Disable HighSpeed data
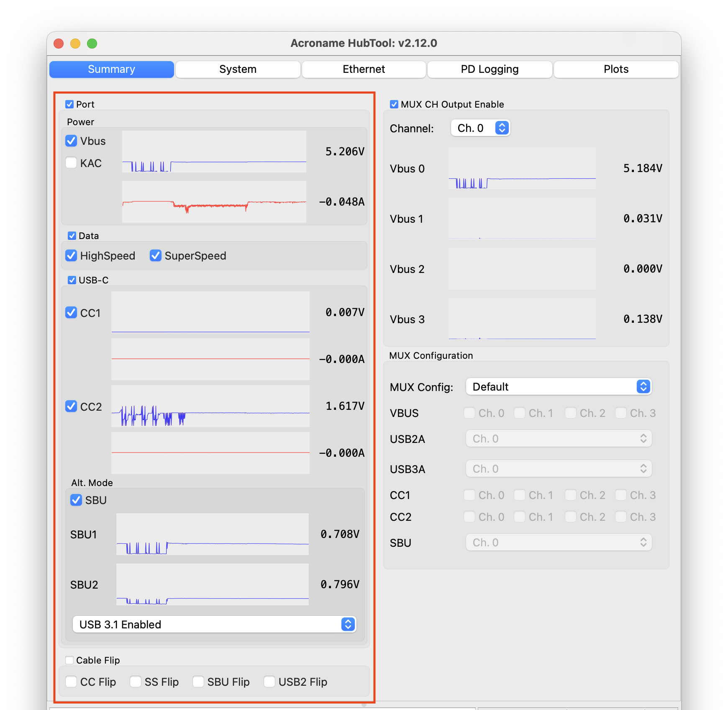This screenshot has height=710, width=728. 72,255
